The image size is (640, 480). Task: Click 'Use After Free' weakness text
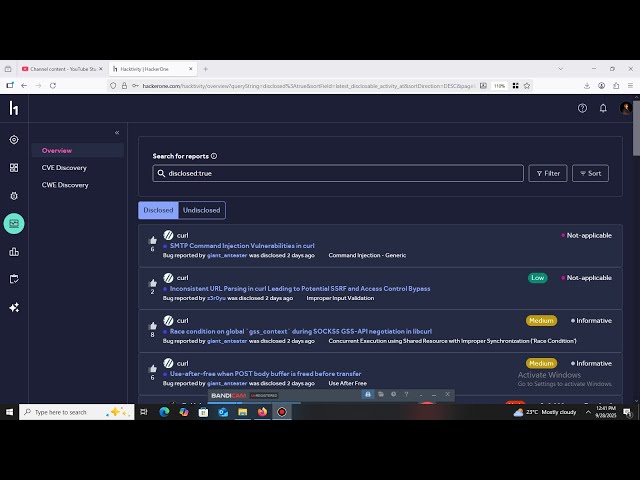pyautogui.click(x=348, y=384)
